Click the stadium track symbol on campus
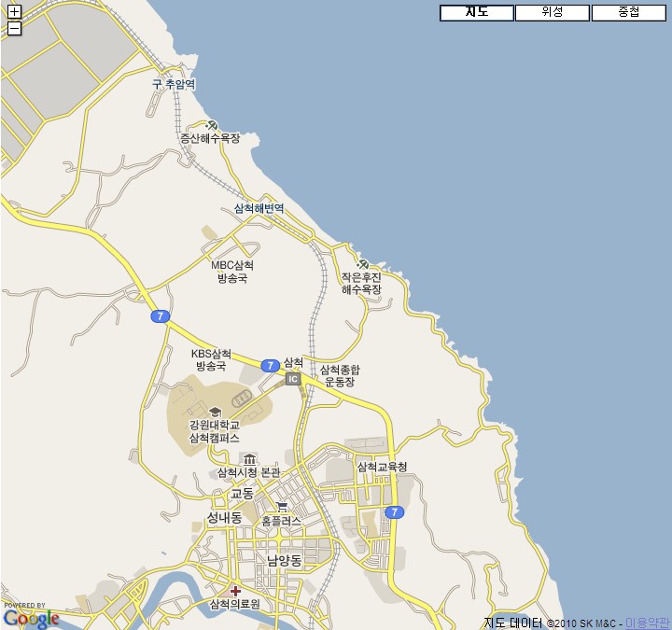672x630 pixels. [x=243, y=399]
